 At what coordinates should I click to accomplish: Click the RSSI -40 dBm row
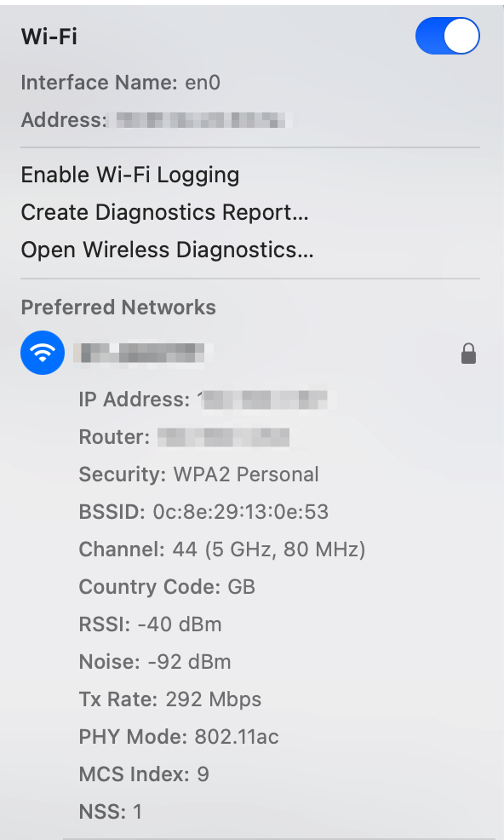(150, 624)
